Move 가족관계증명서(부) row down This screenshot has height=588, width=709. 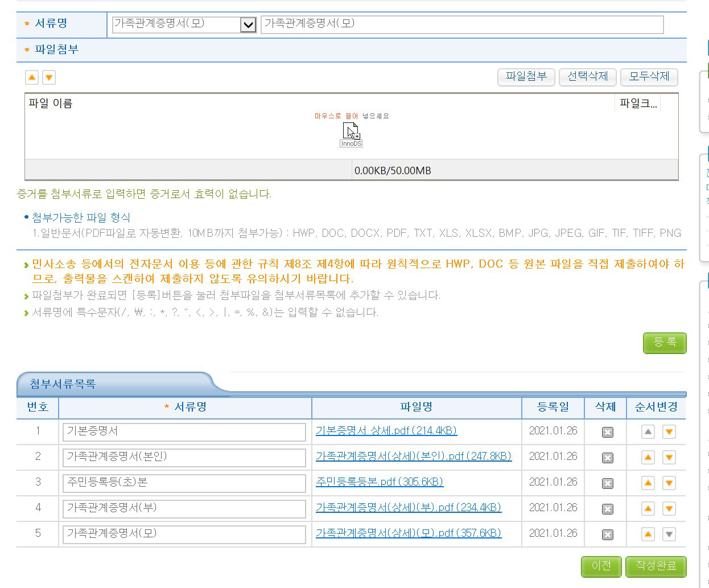click(669, 508)
